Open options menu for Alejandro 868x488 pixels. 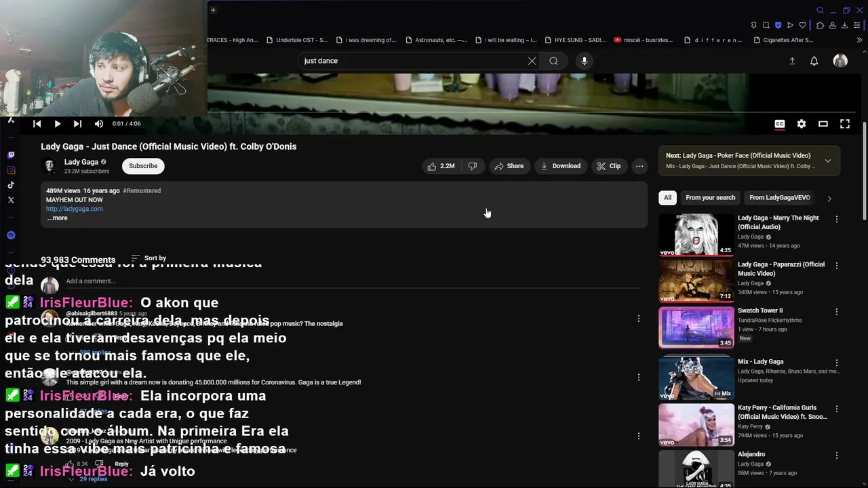(837, 455)
